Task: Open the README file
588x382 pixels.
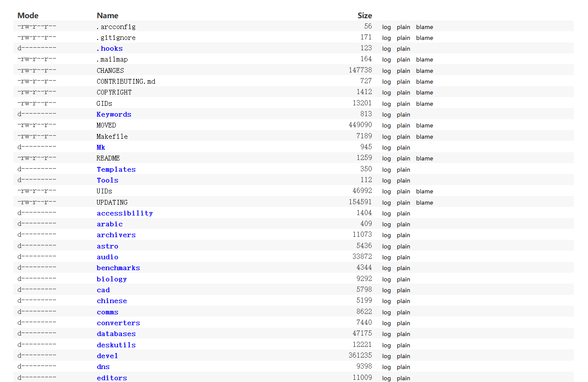Action: point(108,158)
